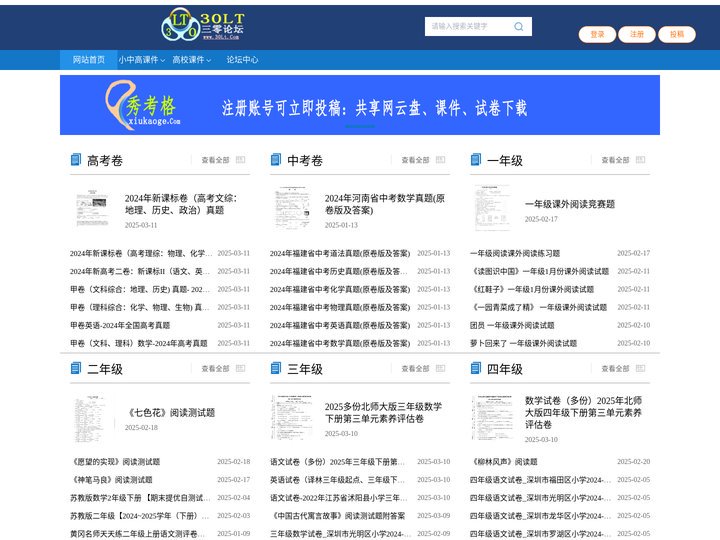The height and width of the screenshot is (540, 720).
Task: Click the 登录 login button
Action: coord(597,34)
